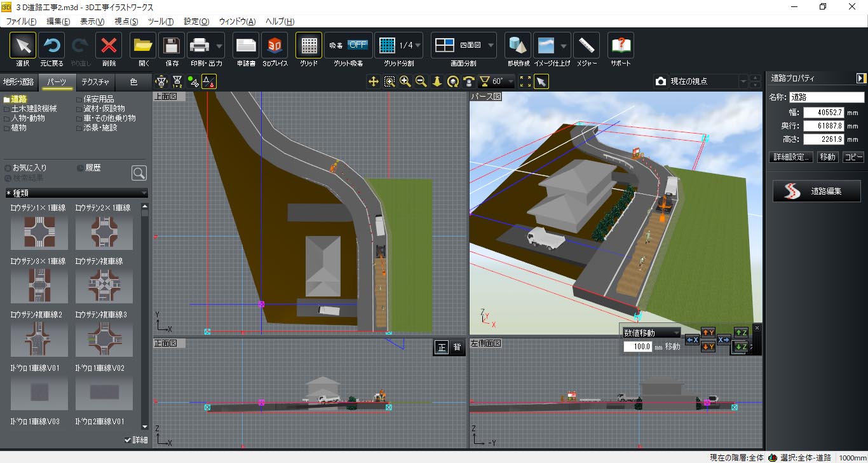The image size is (868, 463).
Task: Click the ↑Y move button
Action: pos(708,333)
